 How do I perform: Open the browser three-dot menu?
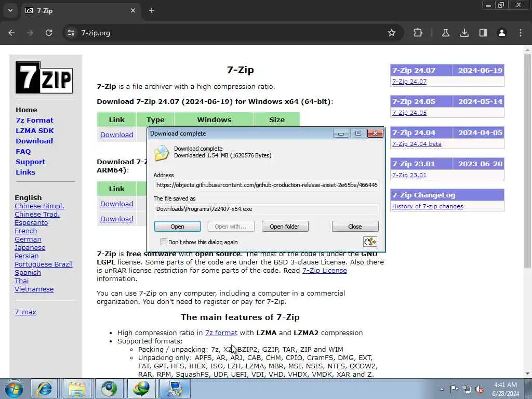[x=521, y=33]
